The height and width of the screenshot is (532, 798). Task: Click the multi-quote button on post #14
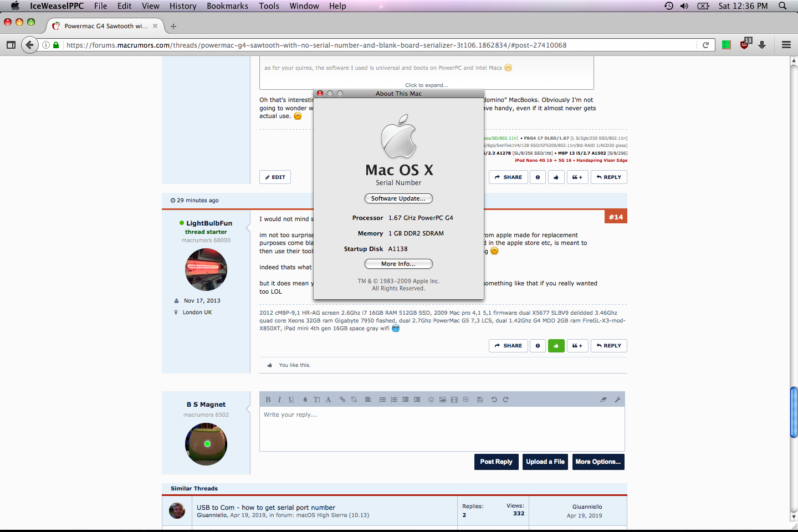pos(577,346)
